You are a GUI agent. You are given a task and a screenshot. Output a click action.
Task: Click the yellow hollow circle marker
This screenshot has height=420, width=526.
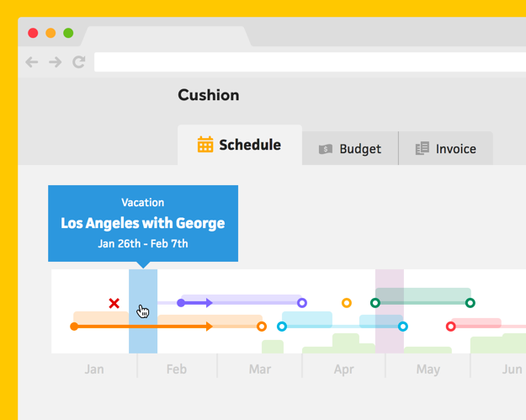[x=347, y=303]
